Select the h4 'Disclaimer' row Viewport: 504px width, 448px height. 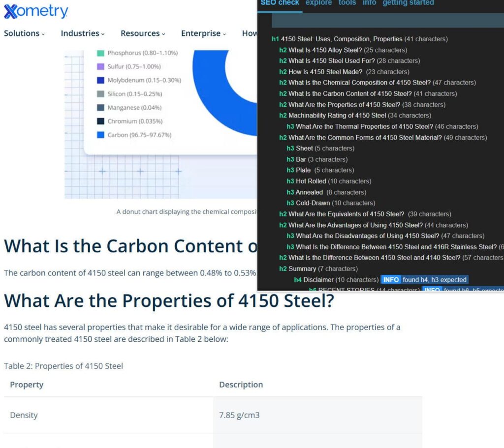[336, 280]
